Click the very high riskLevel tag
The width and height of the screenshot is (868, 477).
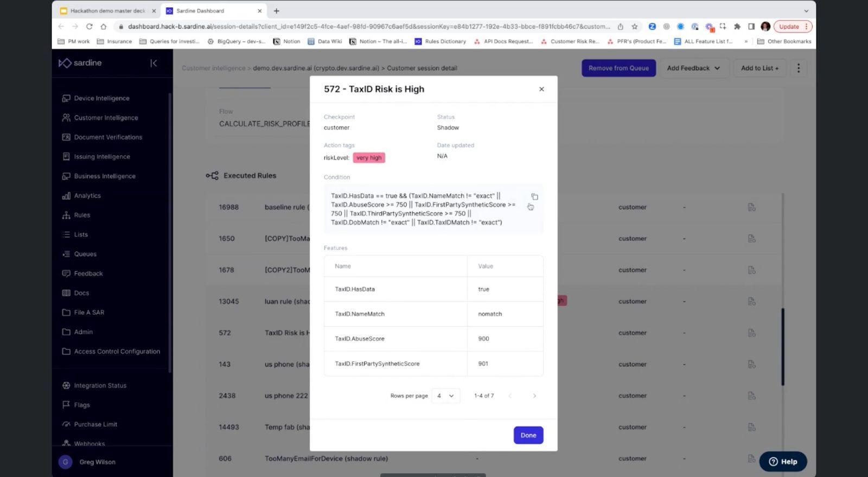(x=369, y=158)
